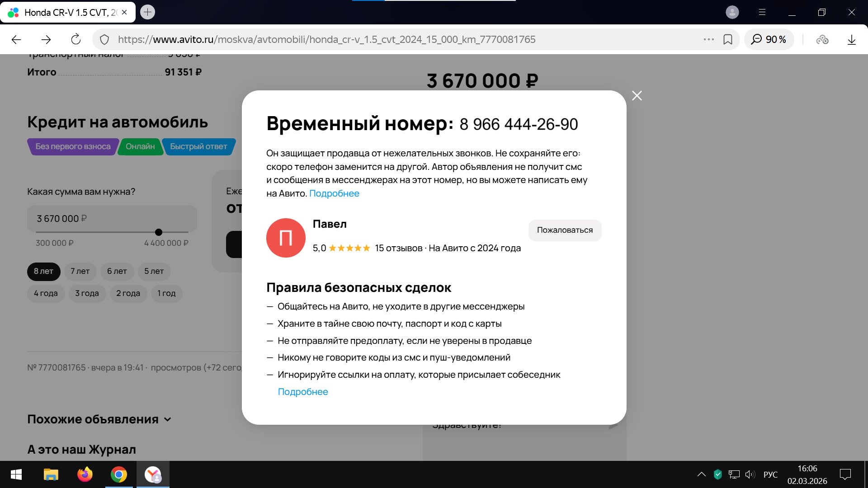Bookmark this Avito page
This screenshot has width=868, height=488.
[728, 39]
